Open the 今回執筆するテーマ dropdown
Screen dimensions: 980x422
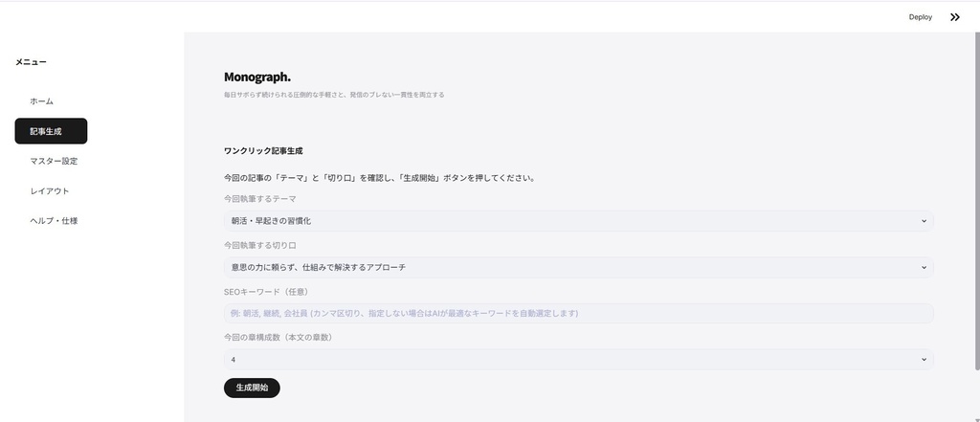point(579,221)
